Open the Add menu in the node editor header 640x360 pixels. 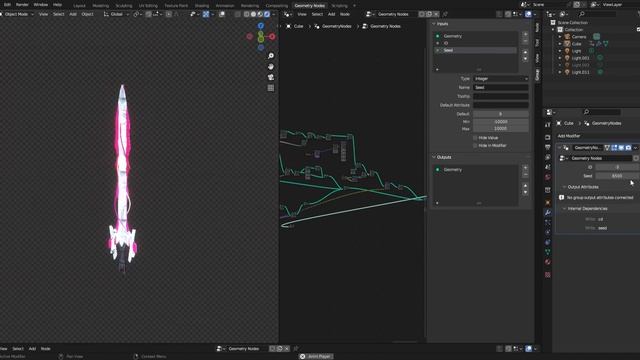tap(331, 14)
